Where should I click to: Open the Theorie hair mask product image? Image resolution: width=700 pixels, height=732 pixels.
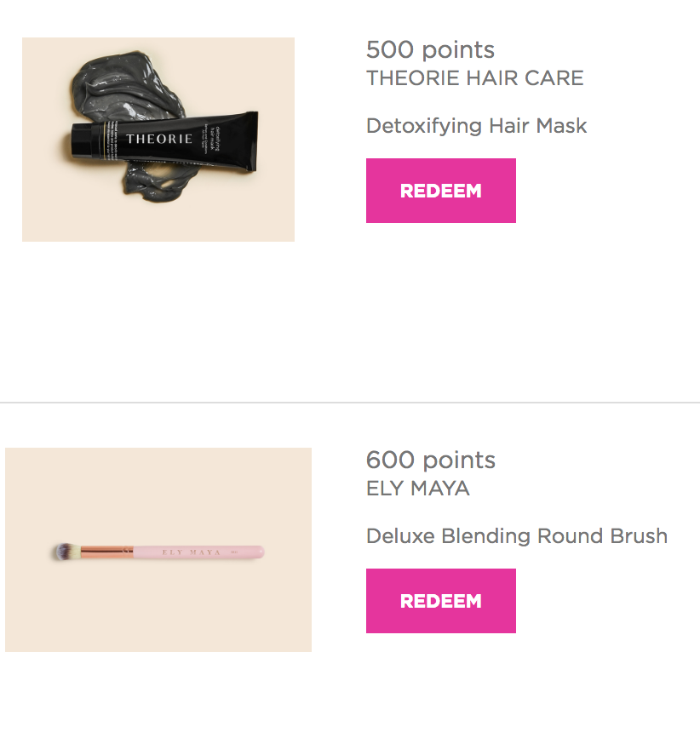tap(158, 140)
